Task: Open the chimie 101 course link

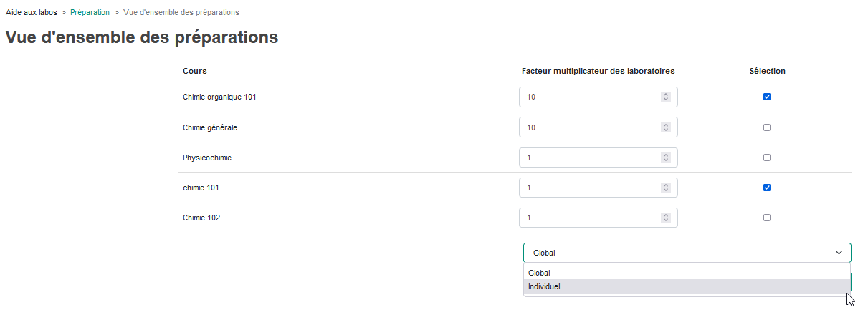Action: coord(201,188)
